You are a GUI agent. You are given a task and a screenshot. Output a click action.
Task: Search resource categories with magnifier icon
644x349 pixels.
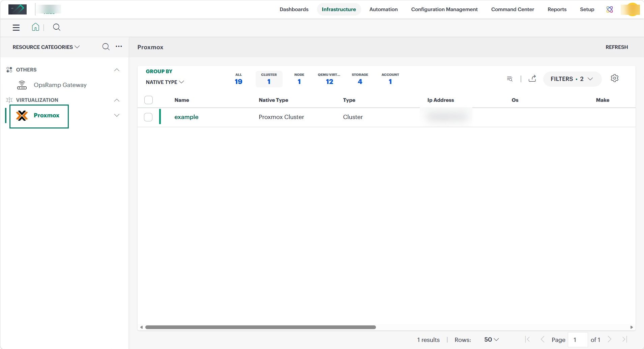pyautogui.click(x=106, y=47)
